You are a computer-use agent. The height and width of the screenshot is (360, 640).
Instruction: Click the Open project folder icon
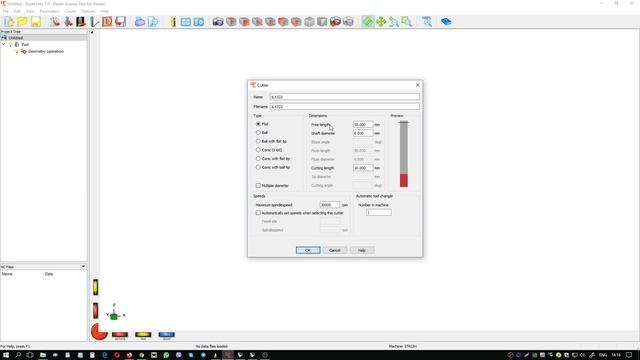coord(22,22)
